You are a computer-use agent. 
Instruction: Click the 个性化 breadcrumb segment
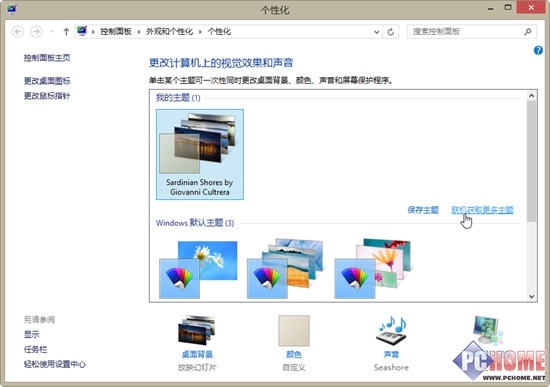(219, 32)
